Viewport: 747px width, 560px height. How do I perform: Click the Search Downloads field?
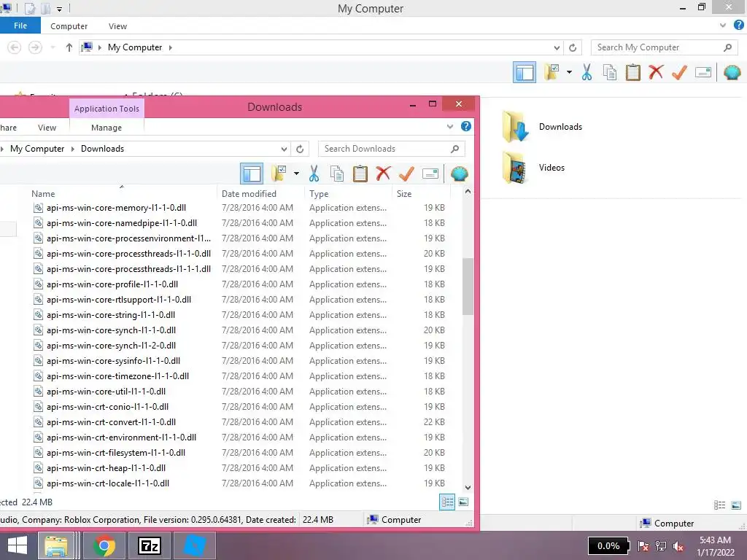coord(391,149)
